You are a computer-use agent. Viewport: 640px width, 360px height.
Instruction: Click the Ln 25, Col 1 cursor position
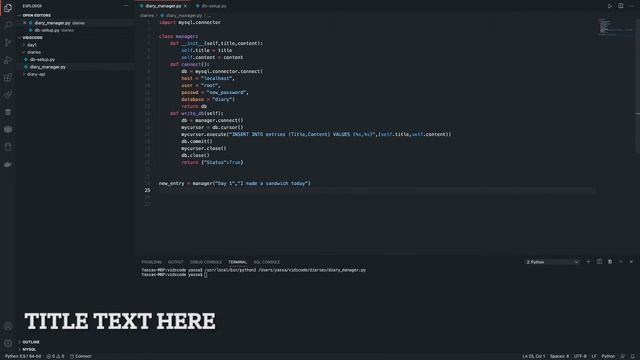[533, 356]
